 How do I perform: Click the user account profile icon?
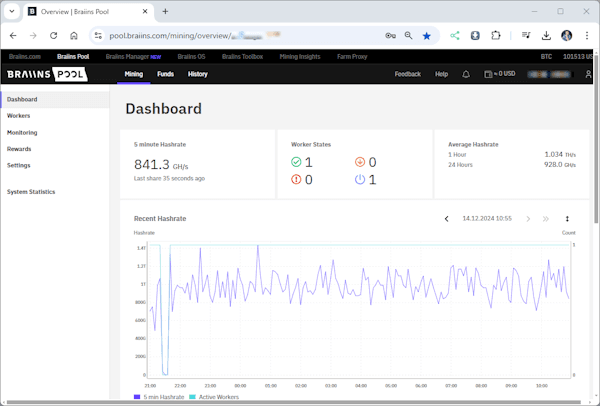(588, 74)
